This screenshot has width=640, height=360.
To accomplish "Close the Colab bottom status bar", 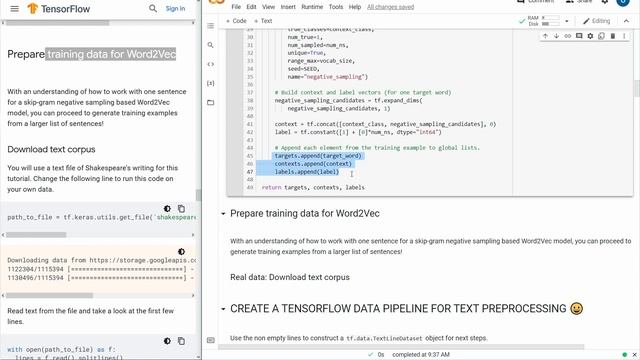I will pos(635,355).
